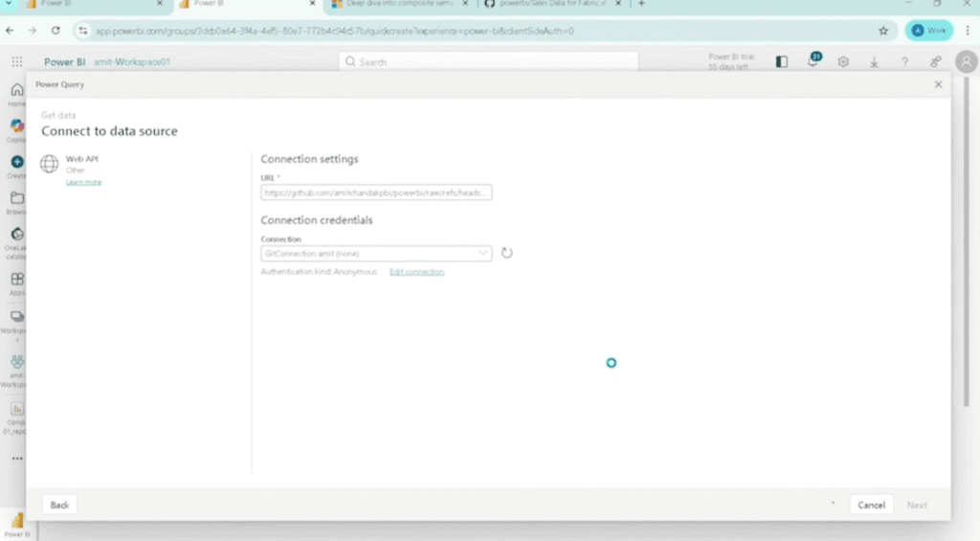
Task: Toggle the side pane icon in header
Action: [781, 61]
